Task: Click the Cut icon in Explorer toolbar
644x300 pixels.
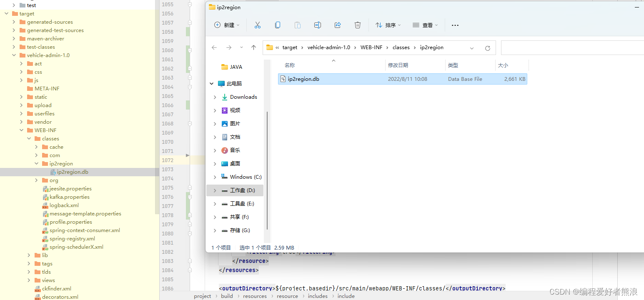Action: coord(258,25)
